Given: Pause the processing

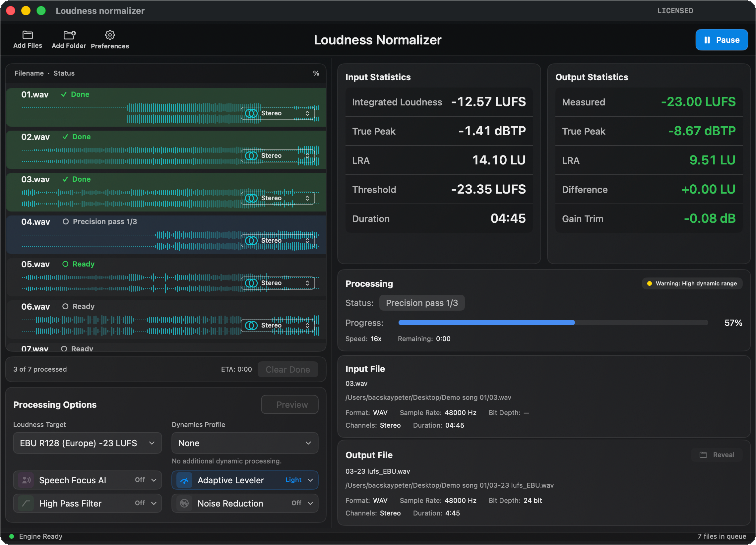Looking at the screenshot, I should [x=721, y=40].
